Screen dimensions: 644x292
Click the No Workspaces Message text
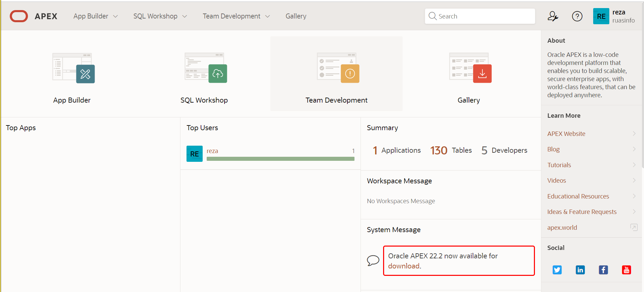(x=401, y=201)
